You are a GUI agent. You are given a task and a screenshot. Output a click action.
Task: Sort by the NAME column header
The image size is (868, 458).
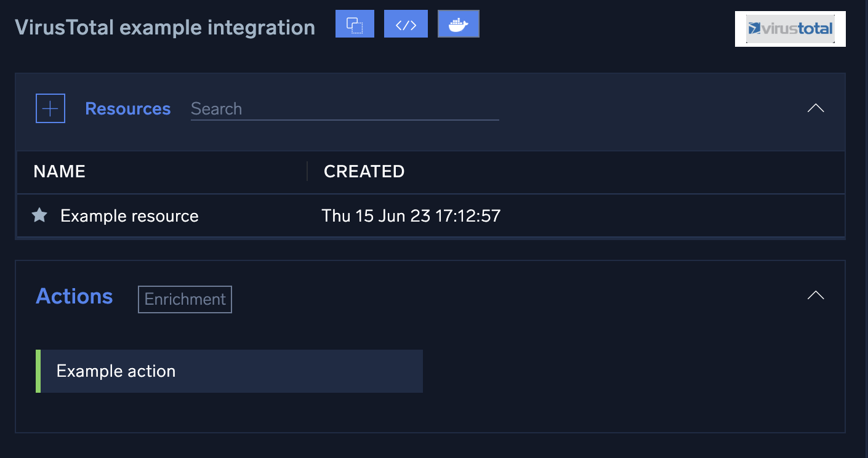click(59, 172)
